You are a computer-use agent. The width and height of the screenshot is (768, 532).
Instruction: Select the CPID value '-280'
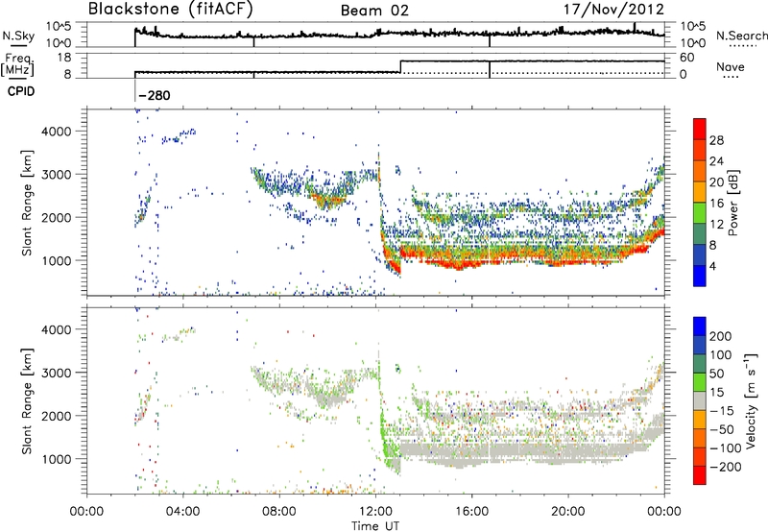tap(155, 95)
